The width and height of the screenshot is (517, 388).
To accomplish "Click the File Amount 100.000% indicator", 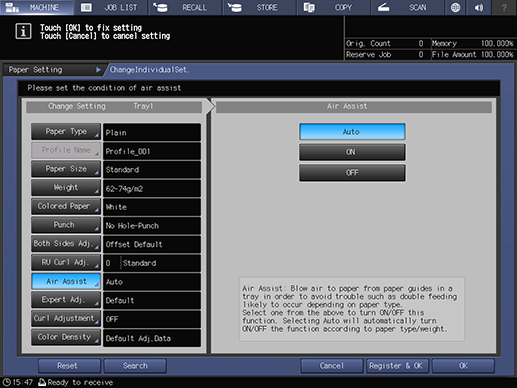I will 473,54.
